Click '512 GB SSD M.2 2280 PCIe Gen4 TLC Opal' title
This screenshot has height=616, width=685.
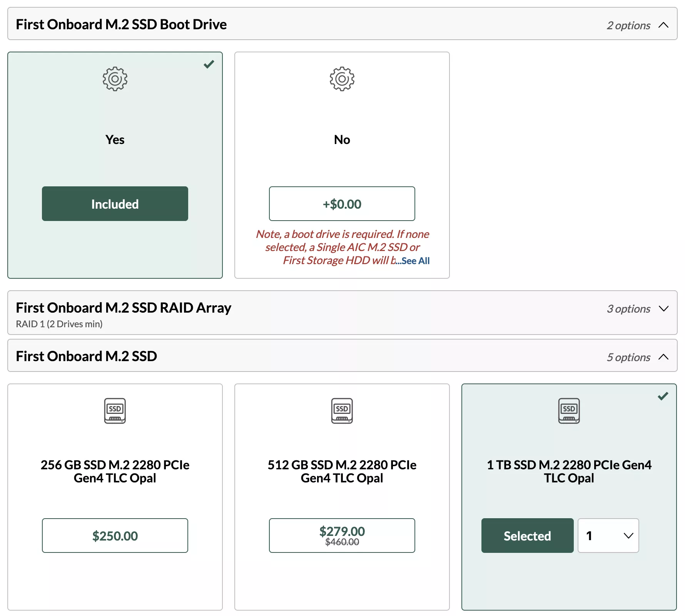click(342, 471)
